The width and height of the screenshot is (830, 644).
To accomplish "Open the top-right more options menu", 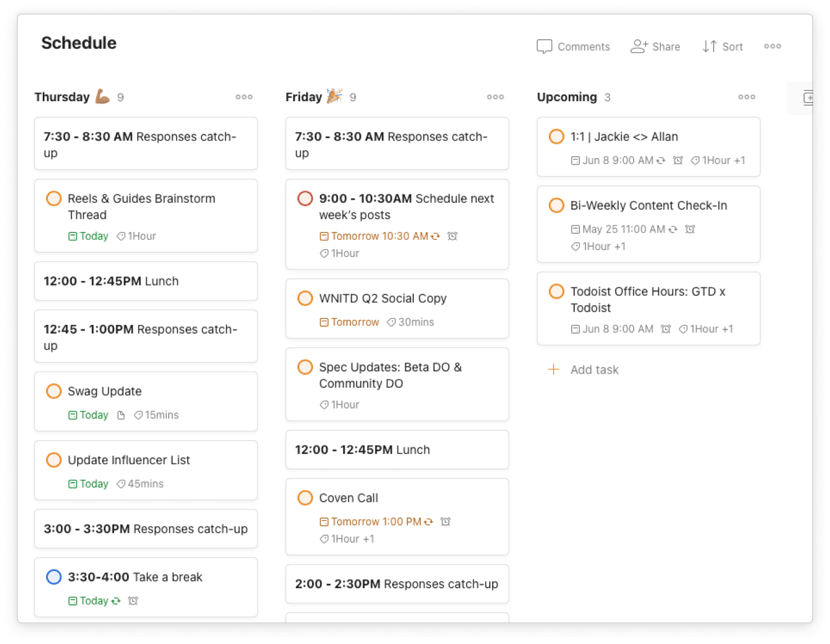I will (x=773, y=47).
